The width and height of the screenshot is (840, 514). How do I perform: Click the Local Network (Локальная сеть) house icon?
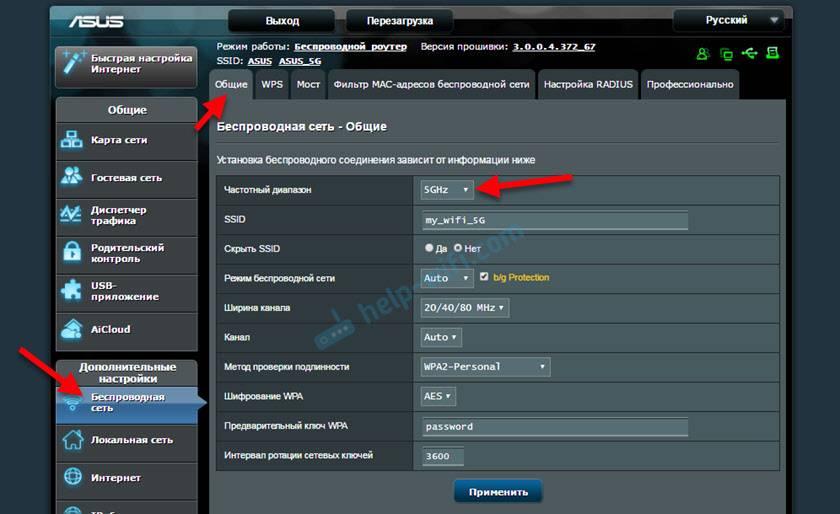pyautogui.click(x=72, y=439)
